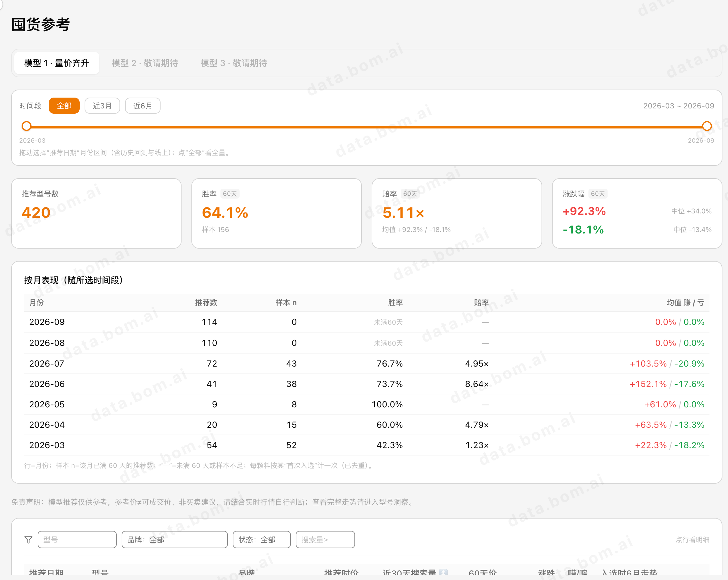Click the 2026-06 month row label

click(x=47, y=384)
